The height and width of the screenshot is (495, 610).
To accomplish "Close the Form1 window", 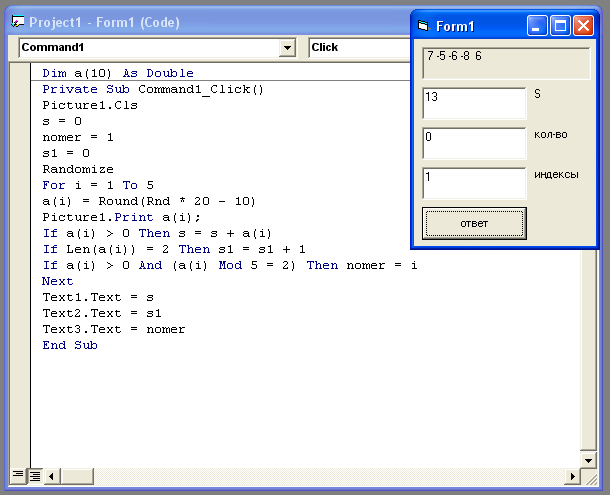I will 584,26.
